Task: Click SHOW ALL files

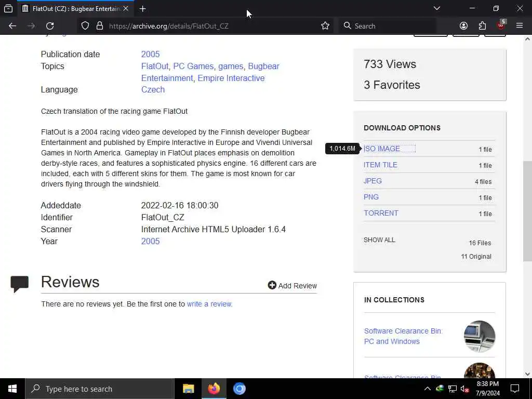Action: coord(379,240)
